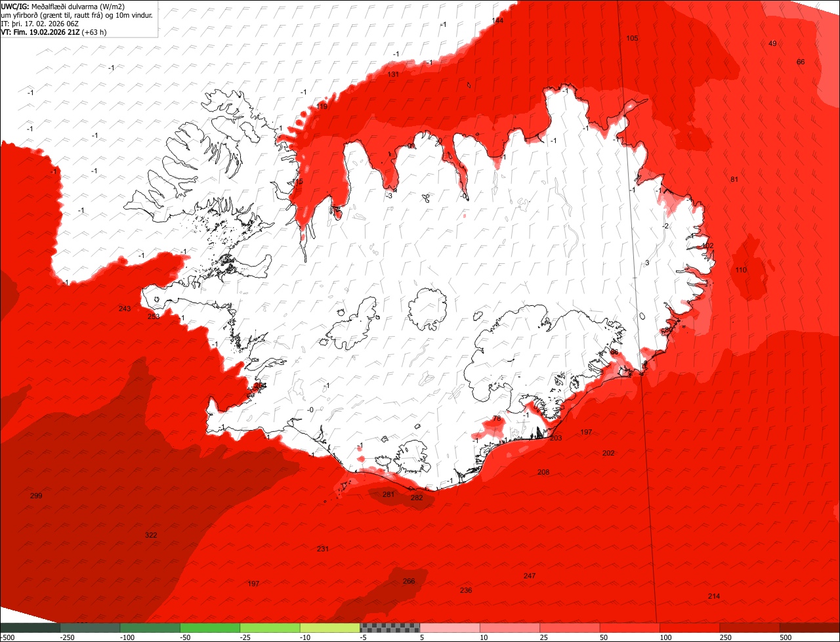Click the map value 266
This screenshot has height=642, width=840.
click(x=409, y=582)
